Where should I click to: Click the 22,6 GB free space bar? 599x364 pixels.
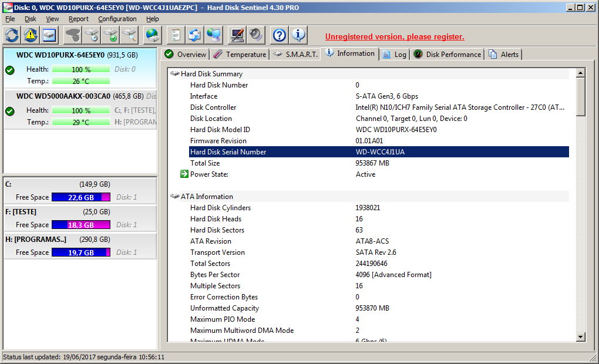pyautogui.click(x=81, y=197)
